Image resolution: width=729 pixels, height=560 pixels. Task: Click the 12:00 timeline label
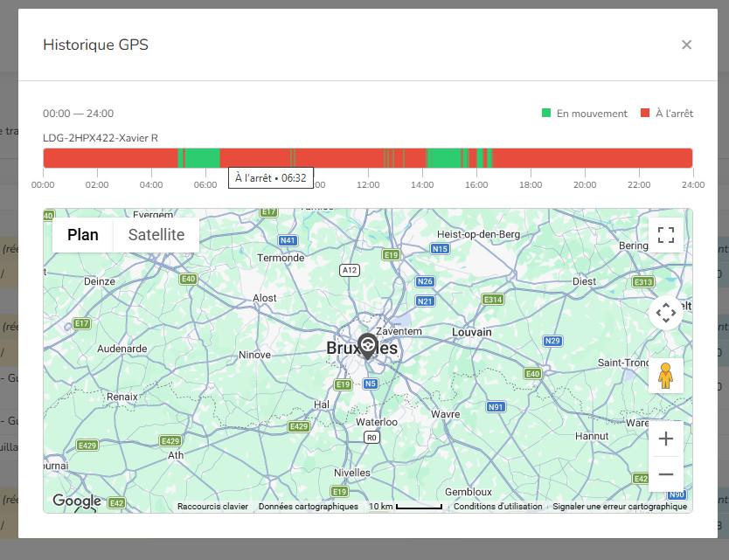coord(368,184)
